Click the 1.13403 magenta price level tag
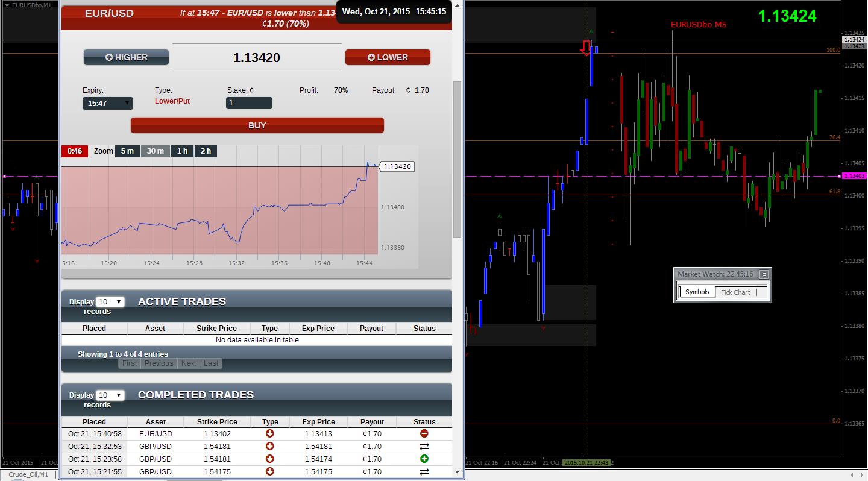The width and height of the screenshot is (868, 481). (854, 176)
